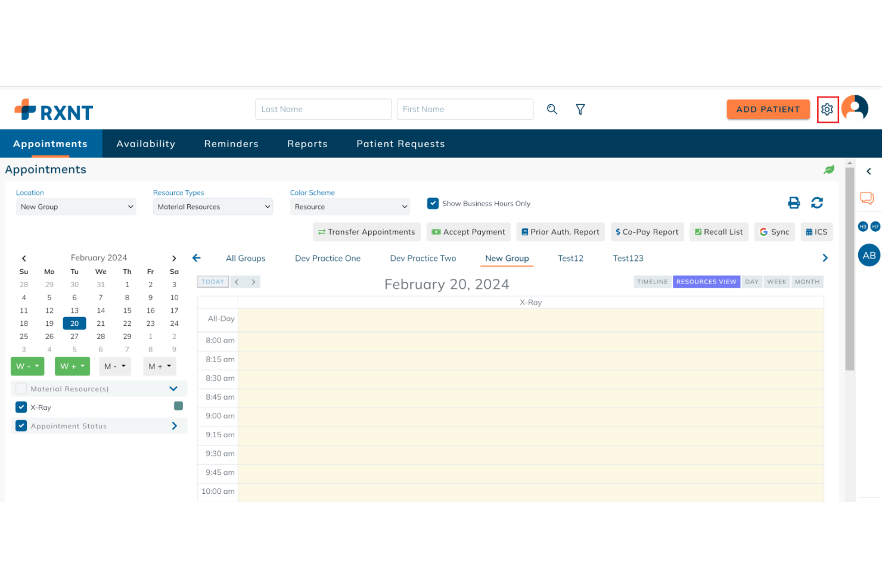882x588 pixels.
Task: Click the green leaf icon
Action: coord(828,170)
